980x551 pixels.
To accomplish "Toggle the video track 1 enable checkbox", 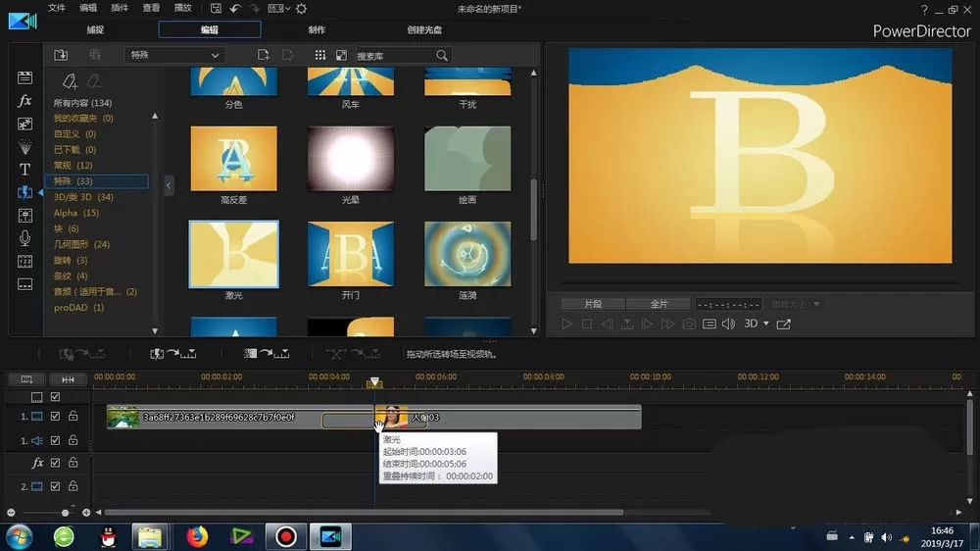I will 55,416.
